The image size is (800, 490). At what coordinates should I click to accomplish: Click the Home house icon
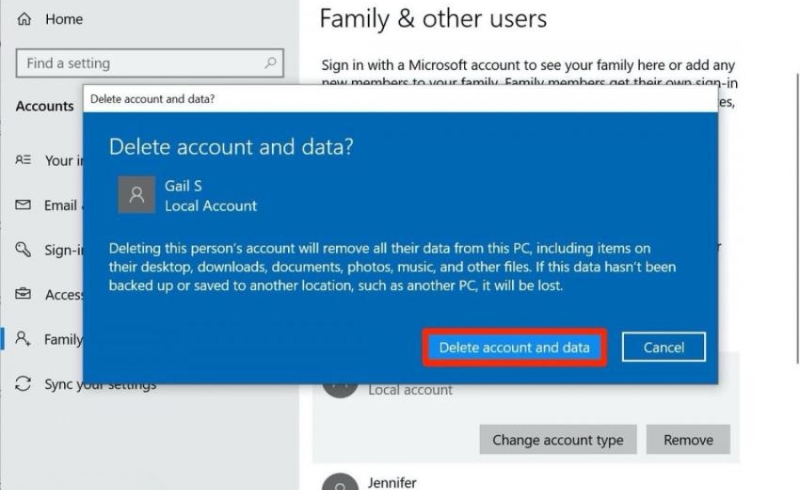(24, 19)
